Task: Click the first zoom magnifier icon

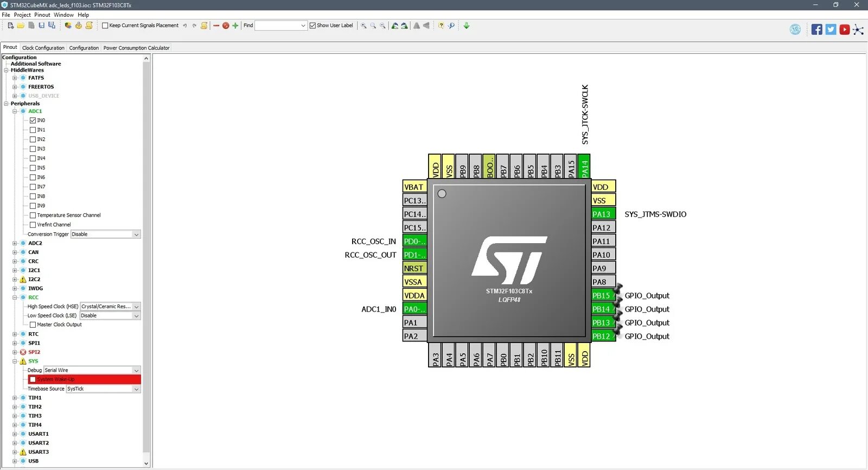Action: click(363, 26)
